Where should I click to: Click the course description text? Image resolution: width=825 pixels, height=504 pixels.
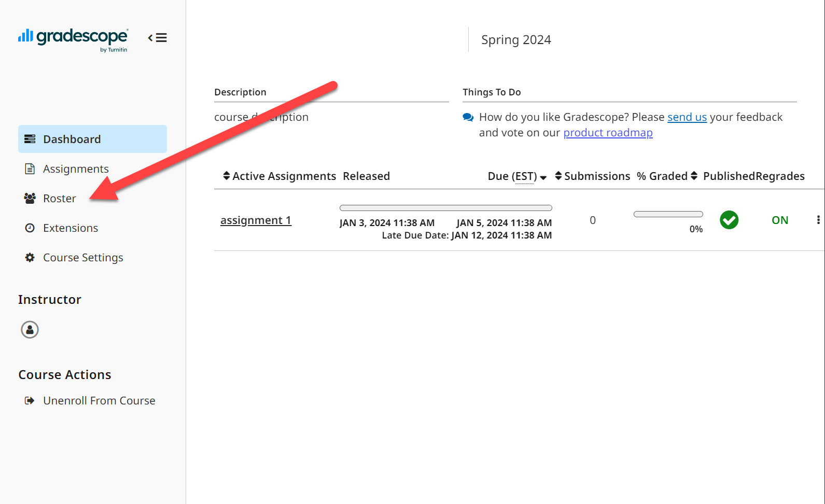pyautogui.click(x=261, y=117)
